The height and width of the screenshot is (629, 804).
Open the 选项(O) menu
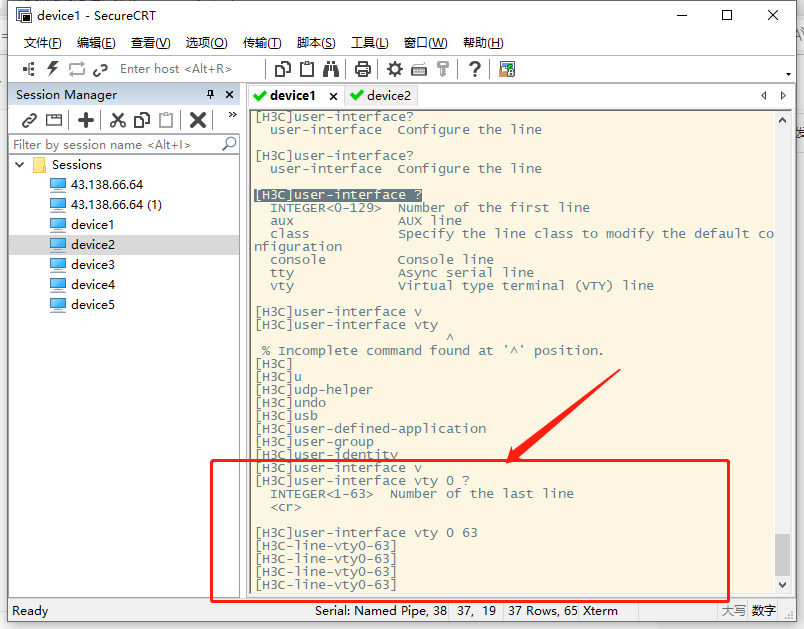click(206, 43)
